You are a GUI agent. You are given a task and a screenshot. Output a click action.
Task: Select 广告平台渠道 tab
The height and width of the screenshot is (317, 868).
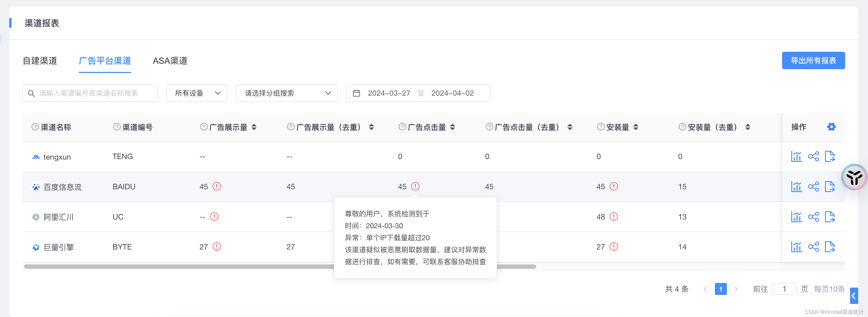pyautogui.click(x=105, y=61)
